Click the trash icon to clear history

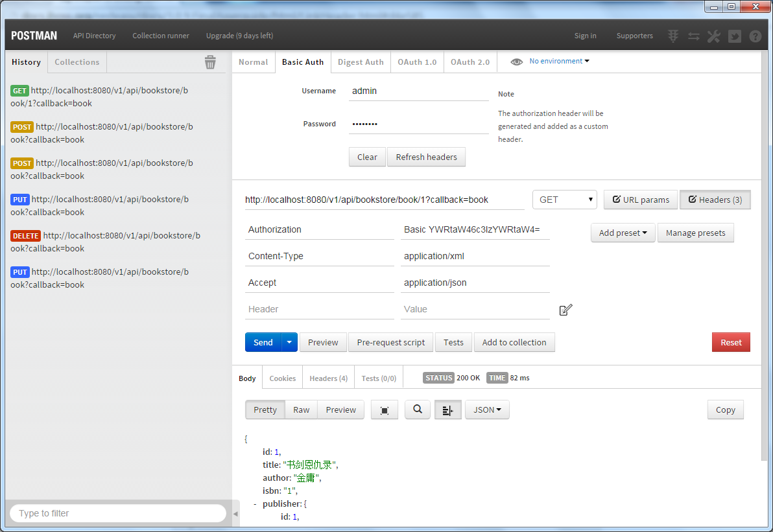[210, 62]
